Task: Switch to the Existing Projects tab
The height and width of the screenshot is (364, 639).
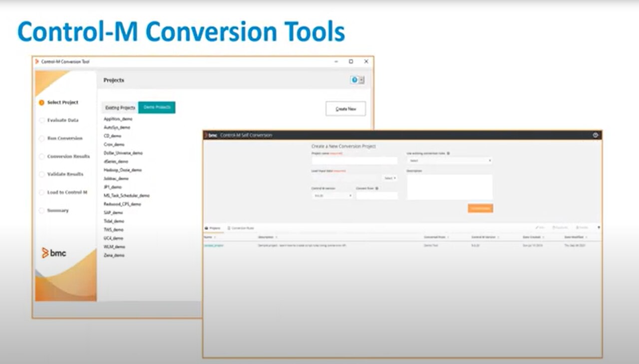Action: (120, 108)
